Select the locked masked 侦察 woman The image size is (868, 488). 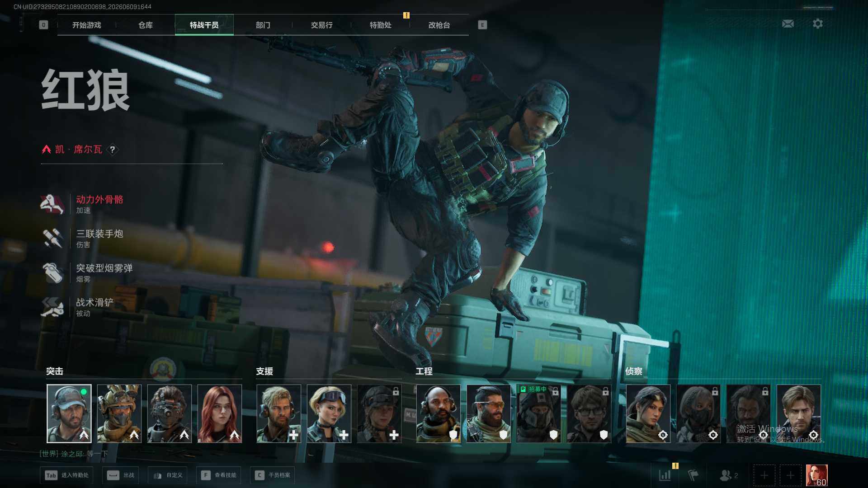[x=698, y=413]
